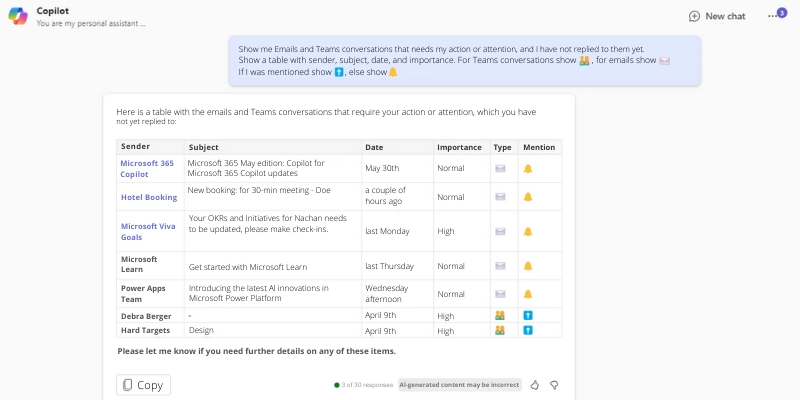
Task: Click the user prompt message bubble
Action: (x=465, y=61)
